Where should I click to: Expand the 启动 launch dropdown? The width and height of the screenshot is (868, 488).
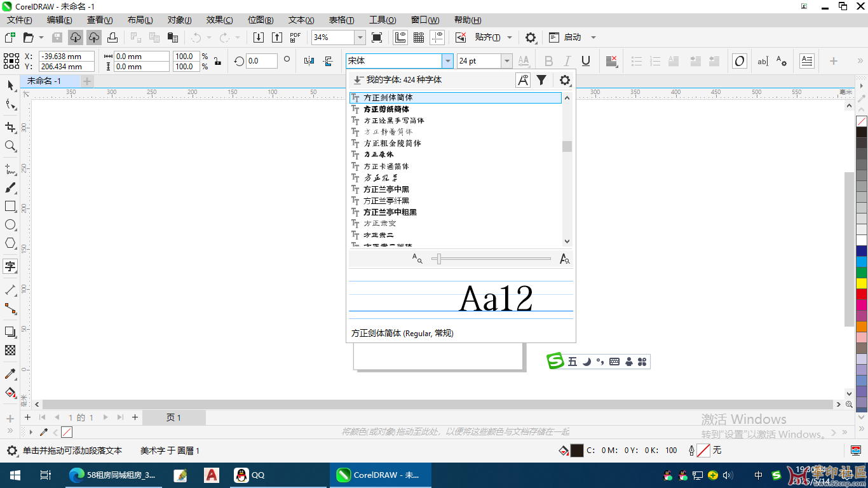(x=593, y=37)
